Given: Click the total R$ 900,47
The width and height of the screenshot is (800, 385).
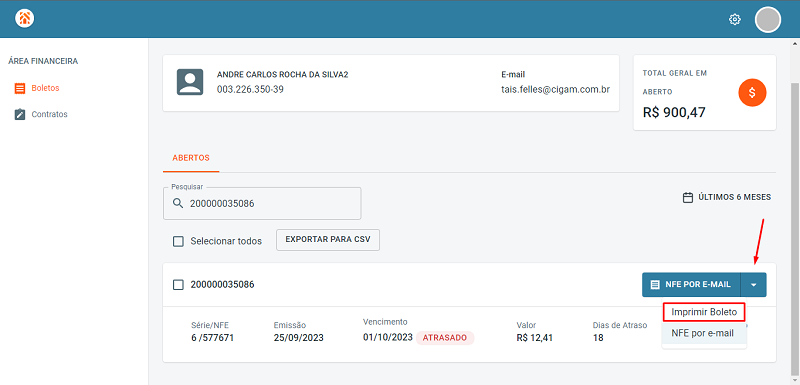Looking at the screenshot, I should (674, 112).
